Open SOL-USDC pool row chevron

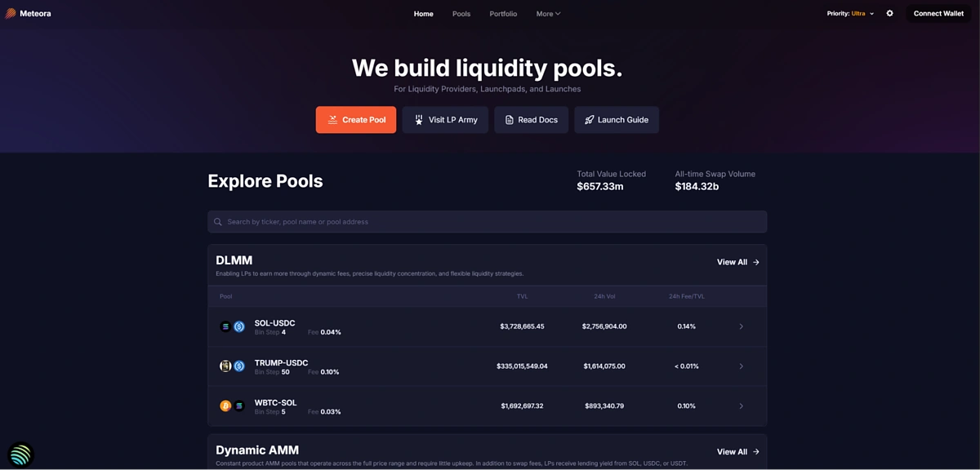click(x=742, y=326)
